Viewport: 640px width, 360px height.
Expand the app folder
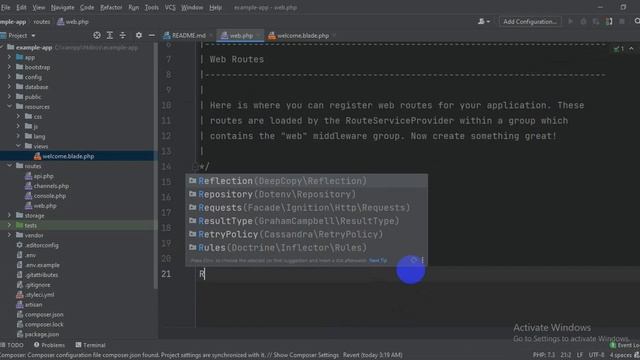coord(9,58)
